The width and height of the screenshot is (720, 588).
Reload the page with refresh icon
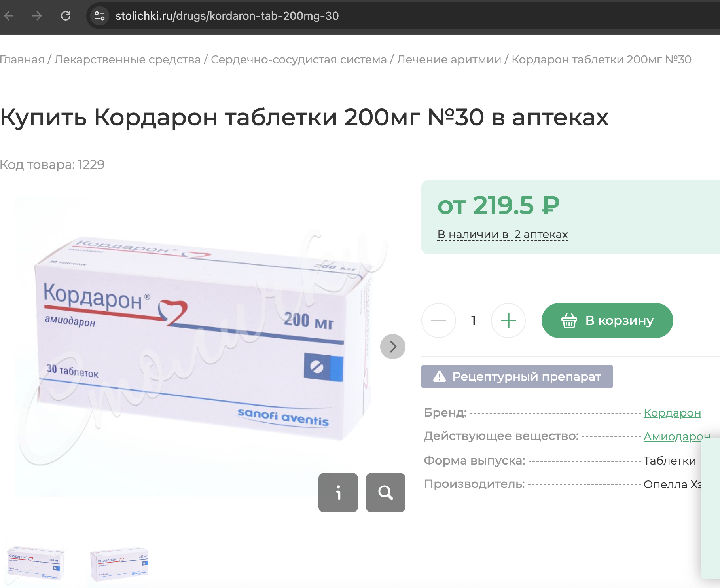[x=66, y=16]
